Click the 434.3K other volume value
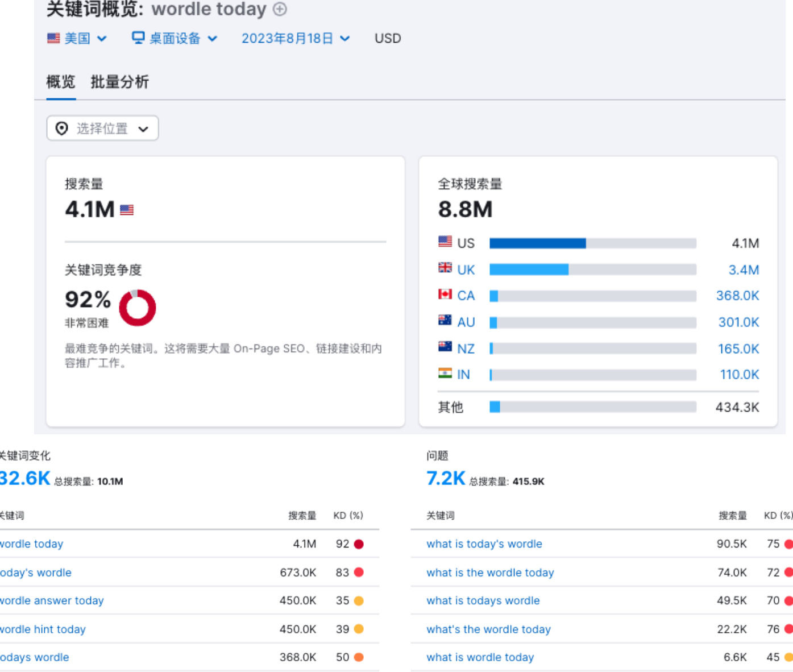The height and width of the screenshot is (672, 793). (737, 407)
